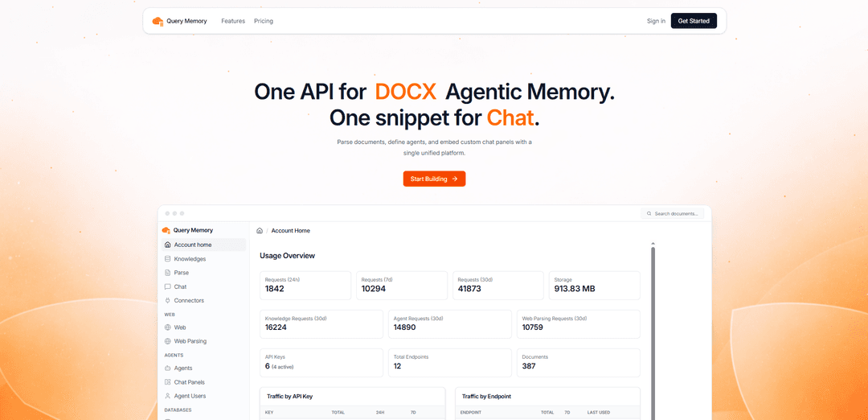Viewport: 868px width, 420px height.
Task: Click the Storage card showing 913.83 MB
Action: [595, 286]
